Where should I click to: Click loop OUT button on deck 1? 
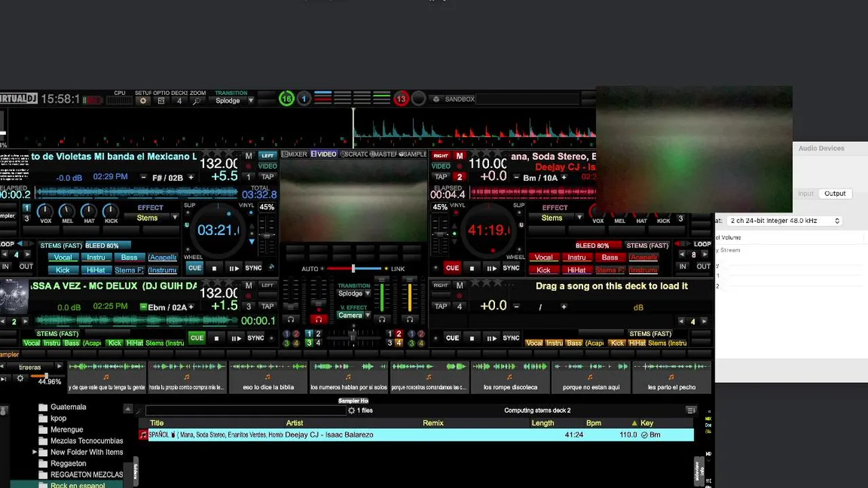(26, 266)
